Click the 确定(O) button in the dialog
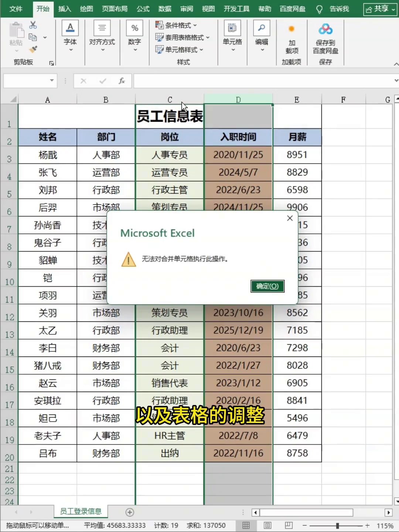Screen dimensions: 399x532 point(267,286)
